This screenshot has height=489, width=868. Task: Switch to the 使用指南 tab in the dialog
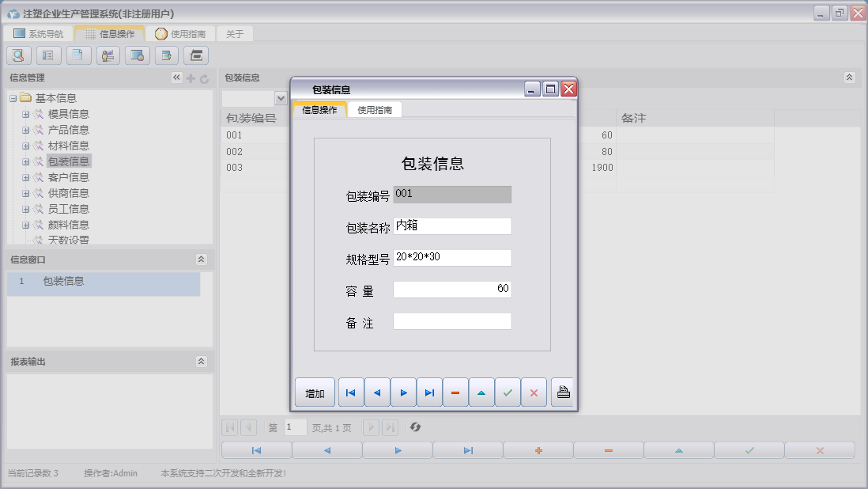coord(376,110)
